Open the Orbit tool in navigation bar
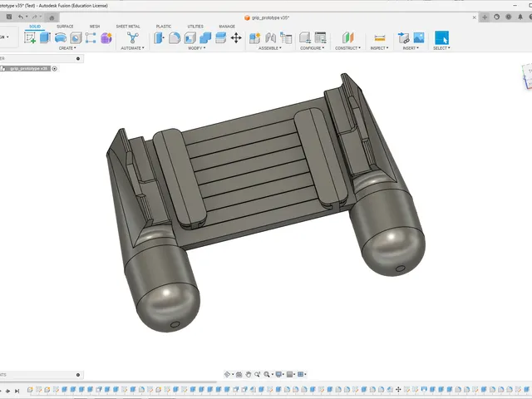 [x=227, y=374]
